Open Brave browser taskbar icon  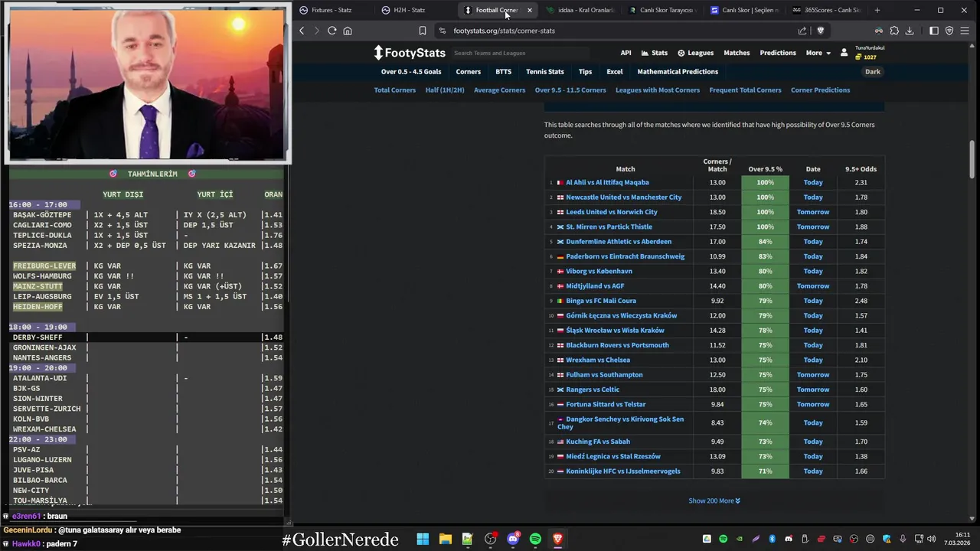(x=557, y=539)
